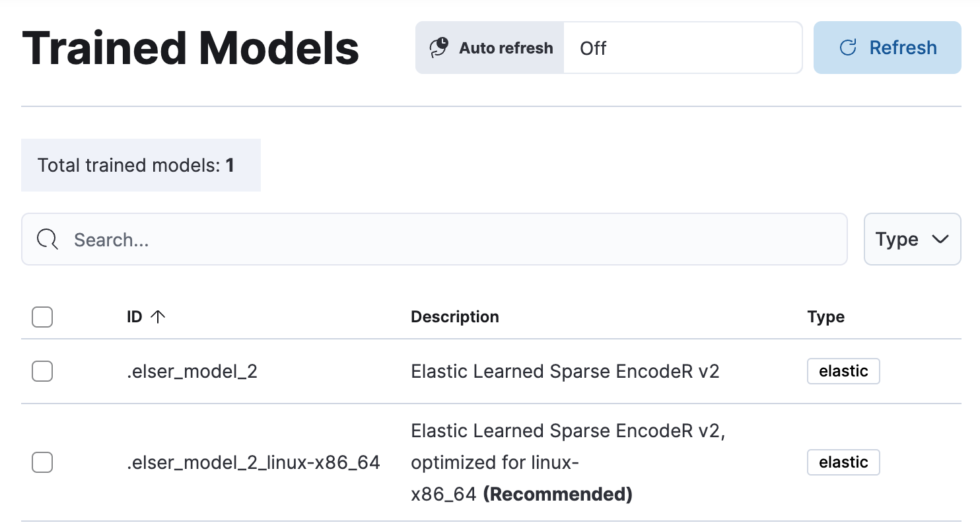This screenshot has height=531, width=980.
Task: Click the circular refresh icon in the Refresh button
Action: point(847,47)
